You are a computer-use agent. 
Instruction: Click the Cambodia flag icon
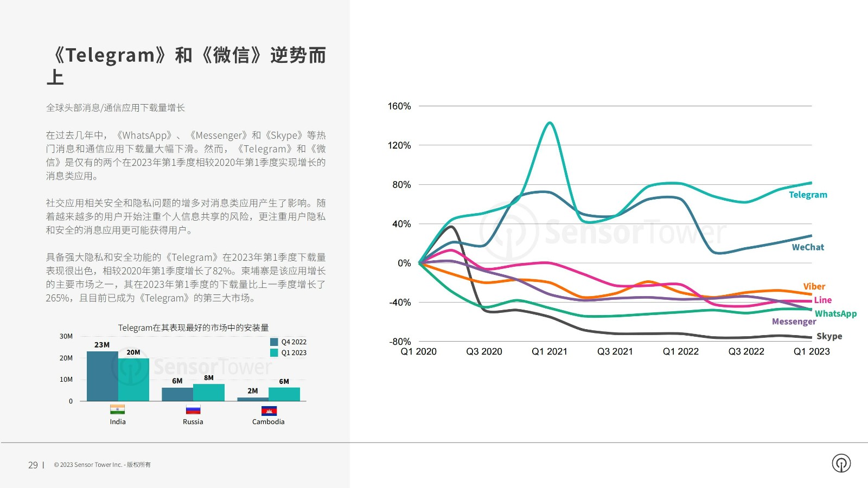tap(269, 410)
